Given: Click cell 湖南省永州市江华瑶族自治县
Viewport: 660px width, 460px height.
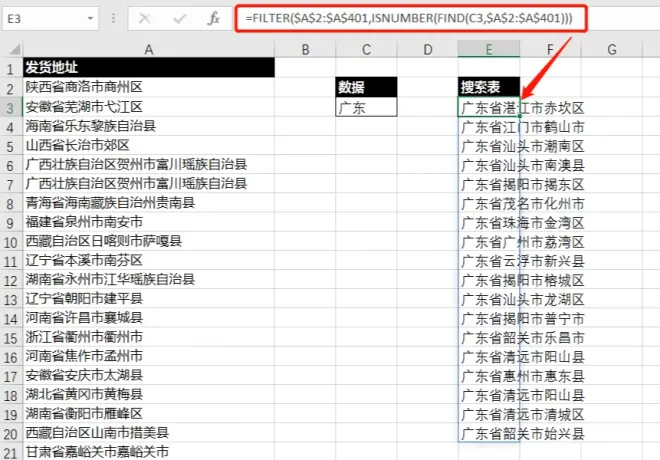Looking at the screenshot, I should click(x=149, y=279).
